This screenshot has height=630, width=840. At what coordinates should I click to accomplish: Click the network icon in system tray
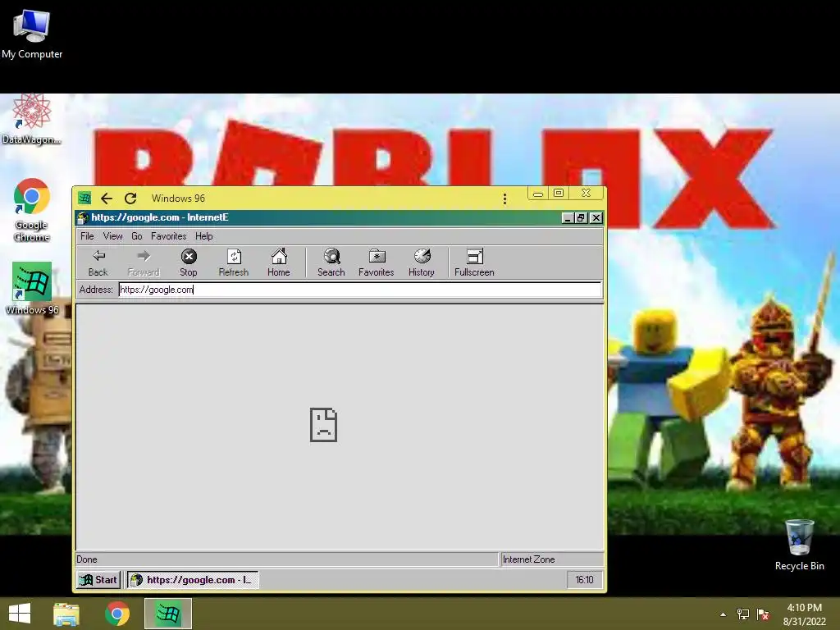(x=743, y=614)
